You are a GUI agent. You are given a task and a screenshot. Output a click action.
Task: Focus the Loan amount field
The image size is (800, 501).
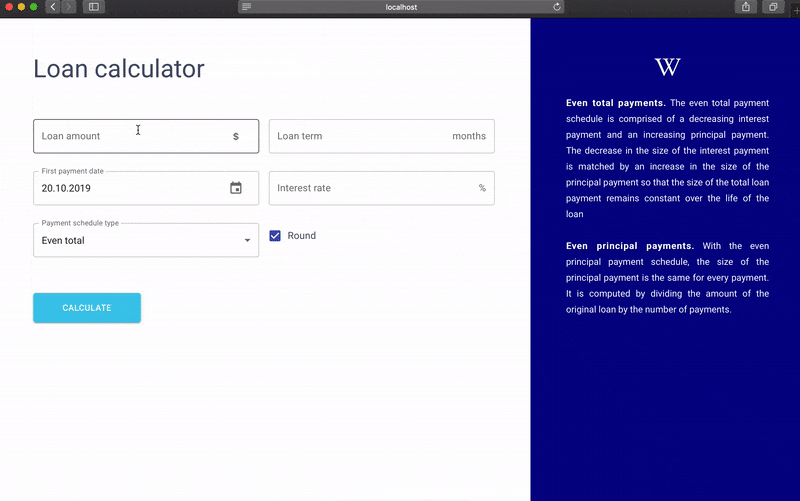146,136
